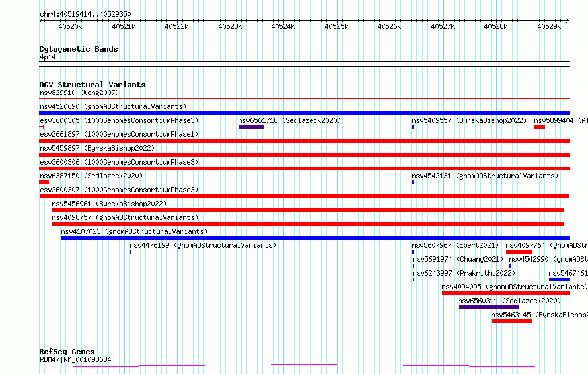The height and width of the screenshot is (374, 588).
Task: Select the red nsv4097764 variant bar
Action: tap(519, 252)
